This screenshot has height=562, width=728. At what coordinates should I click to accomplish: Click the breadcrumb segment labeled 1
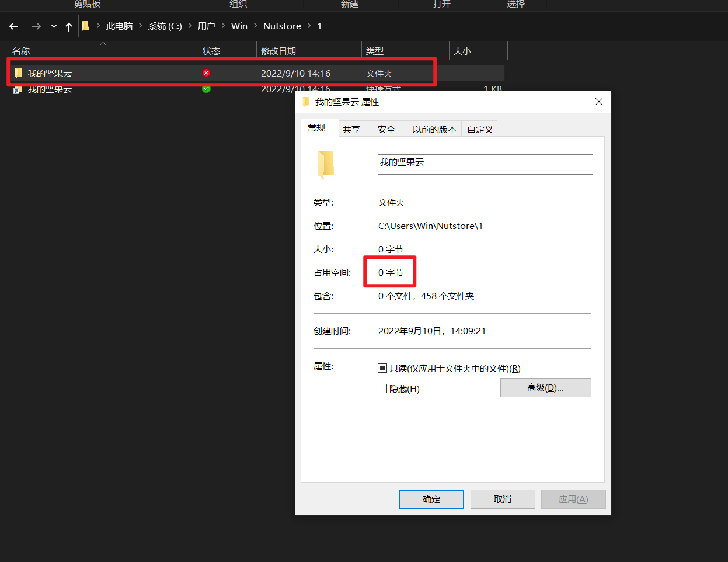tap(319, 26)
